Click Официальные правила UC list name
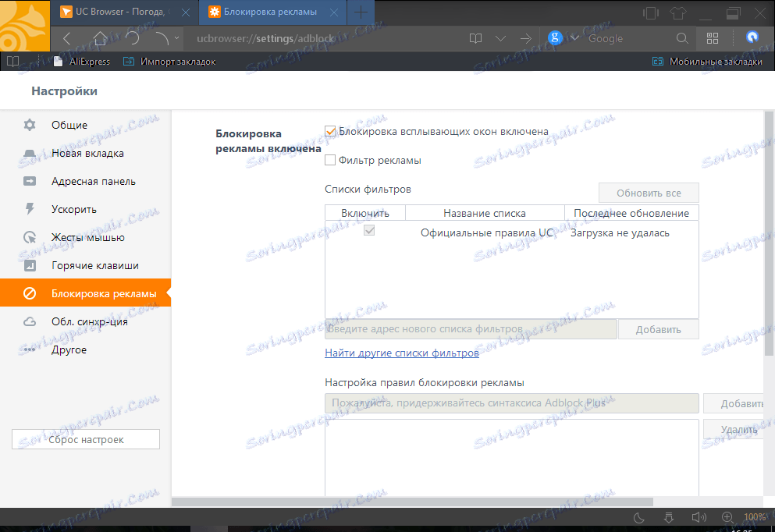 [x=487, y=232]
